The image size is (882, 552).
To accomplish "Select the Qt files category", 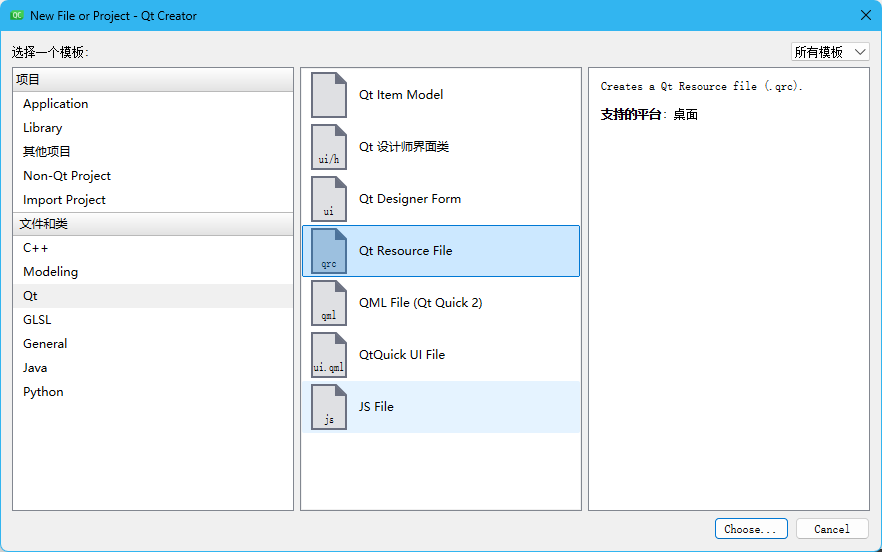I will pos(152,296).
